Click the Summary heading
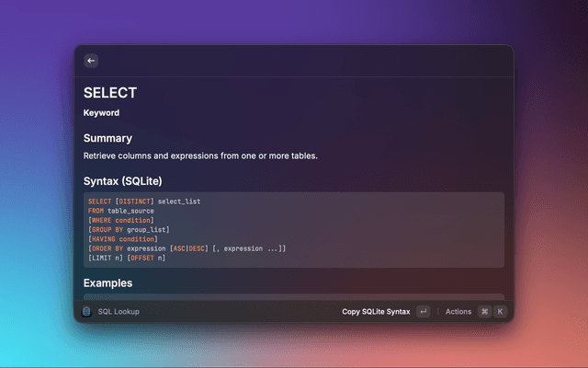 (x=107, y=138)
